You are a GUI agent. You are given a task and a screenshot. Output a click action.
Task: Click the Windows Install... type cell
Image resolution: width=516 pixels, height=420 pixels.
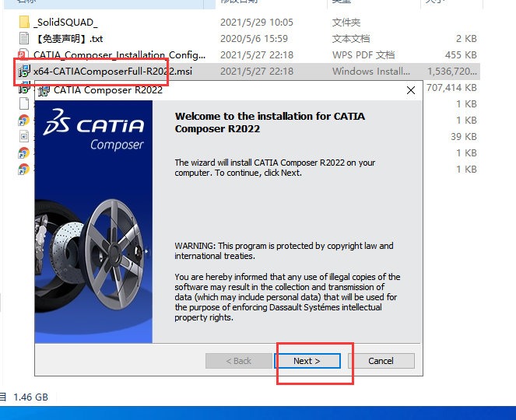371,72
